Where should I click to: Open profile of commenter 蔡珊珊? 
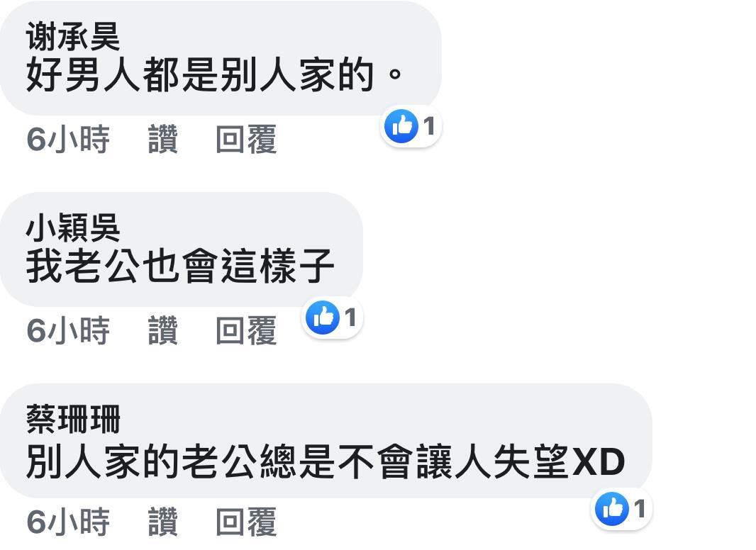tap(73, 419)
